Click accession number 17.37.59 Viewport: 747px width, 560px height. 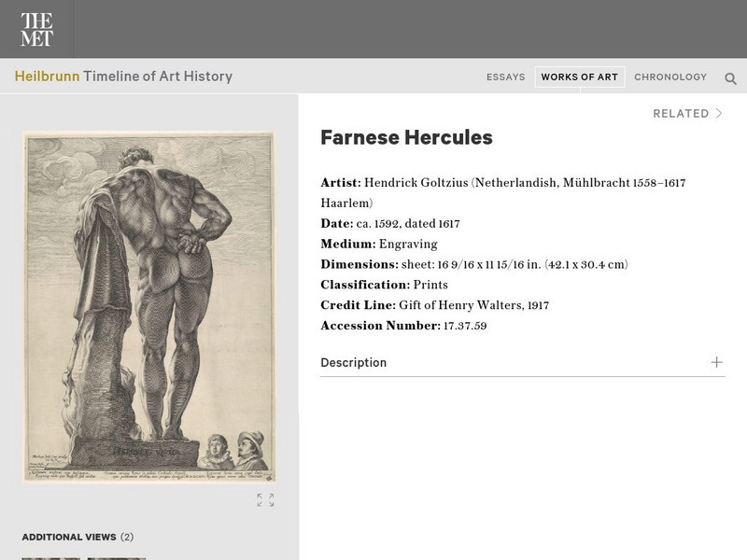(465, 326)
